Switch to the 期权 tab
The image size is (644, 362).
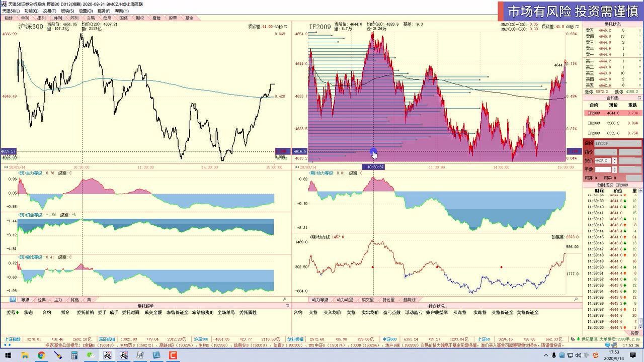point(140,18)
